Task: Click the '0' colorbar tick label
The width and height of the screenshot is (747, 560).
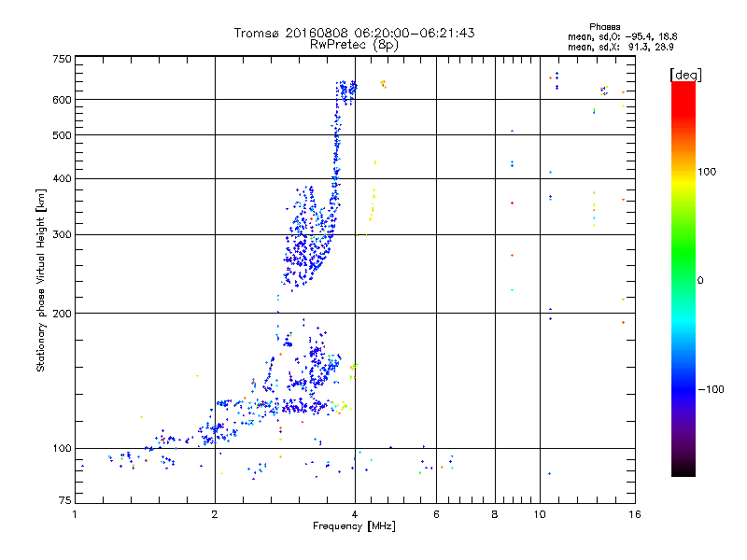Action: coord(700,280)
